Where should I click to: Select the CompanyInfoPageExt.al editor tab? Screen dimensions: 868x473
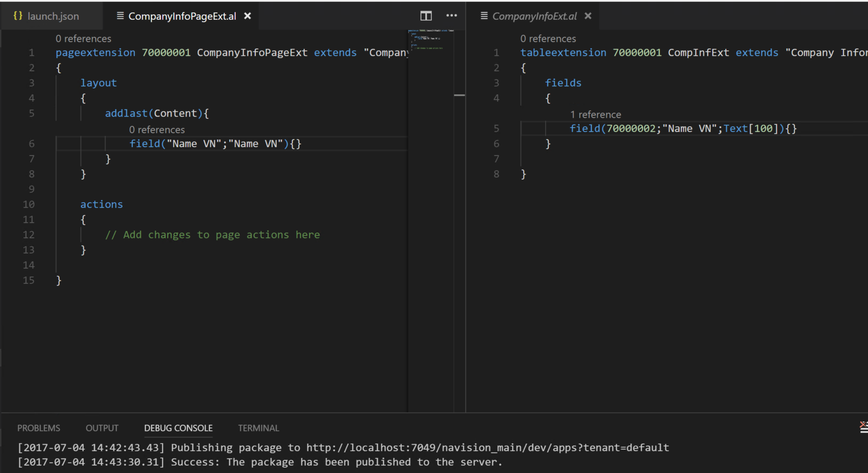182,16
